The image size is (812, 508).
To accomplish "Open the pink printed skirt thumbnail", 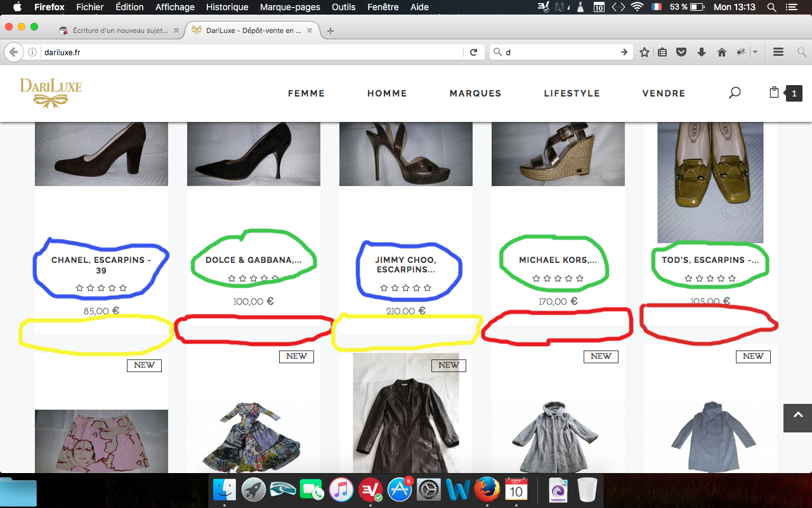I will pyautogui.click(x=101, y=441).
